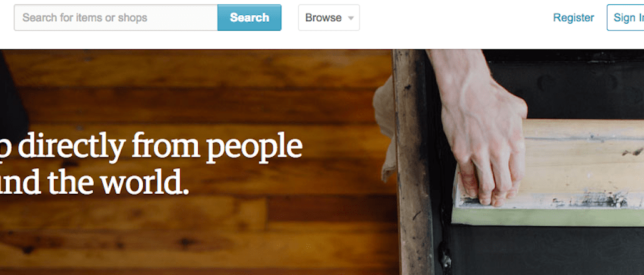Click the 'the world.' headline line

94,181
